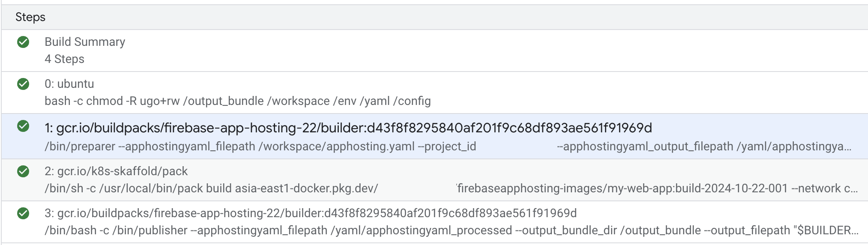Click the green check for ubuntu step

pyautogui.click(x=23, y=84)
